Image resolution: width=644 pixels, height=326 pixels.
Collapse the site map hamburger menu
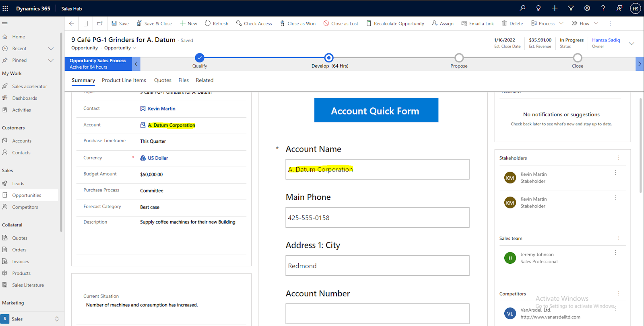[5, 23]
